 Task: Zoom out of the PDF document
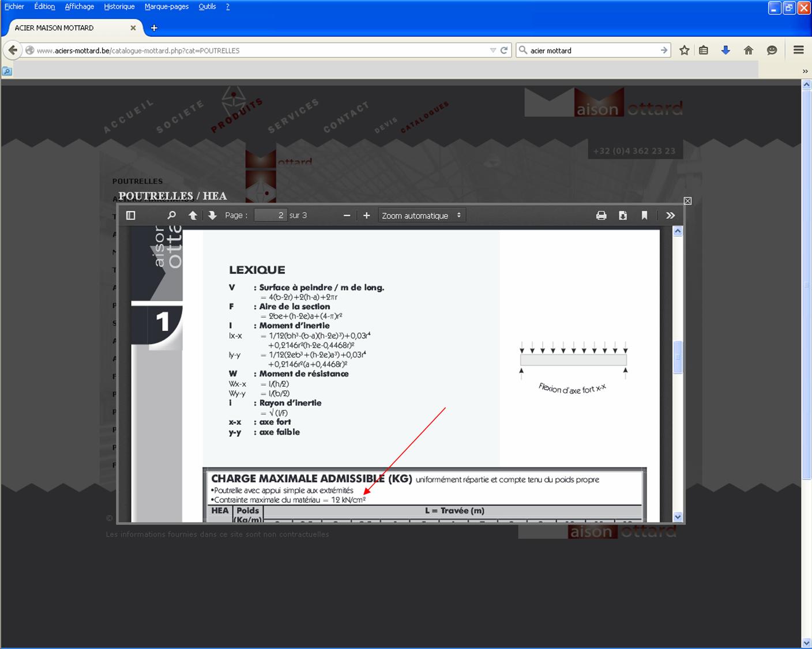(x=347, y=216)
